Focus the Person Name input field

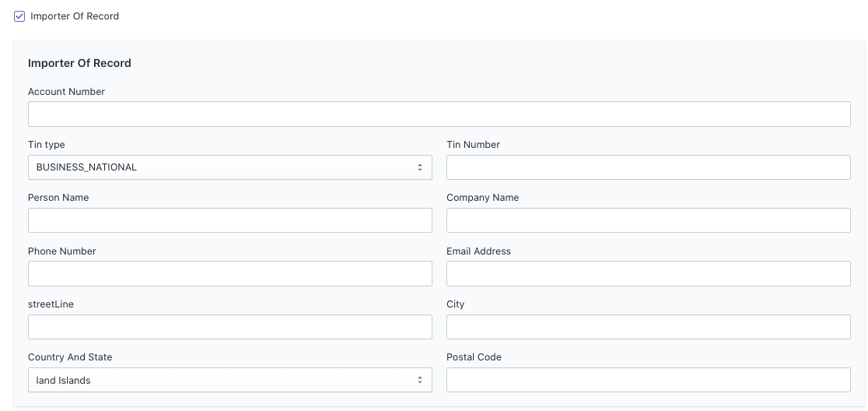click(229, 220)
